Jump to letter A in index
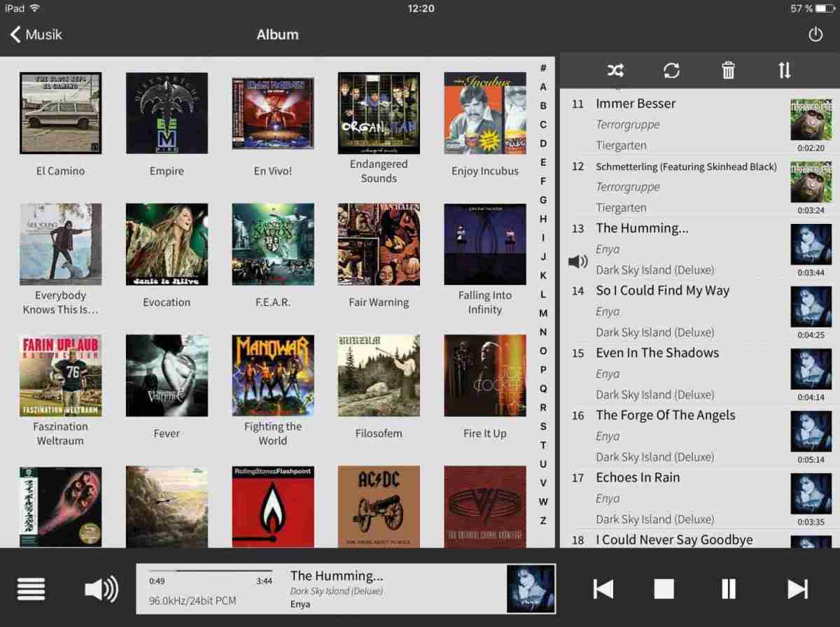Screen dimensions: 840x627 pyautogui.click(x=543, y=87)
